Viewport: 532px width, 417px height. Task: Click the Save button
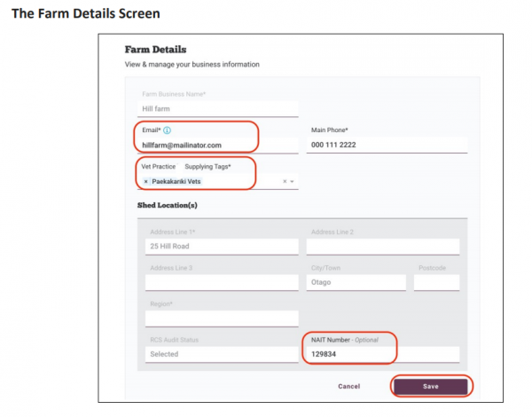click(430, 386)
